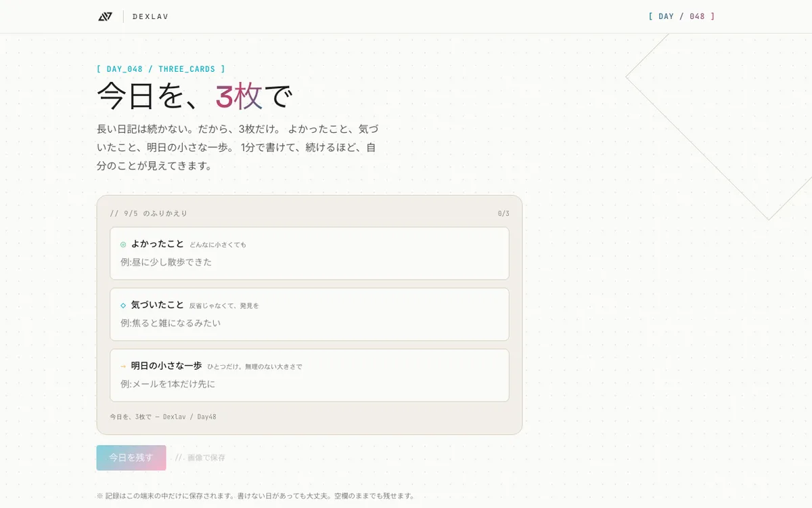Click the よかったこと card title
Viewport: 812px width, 508px height.
click(158, 244)
